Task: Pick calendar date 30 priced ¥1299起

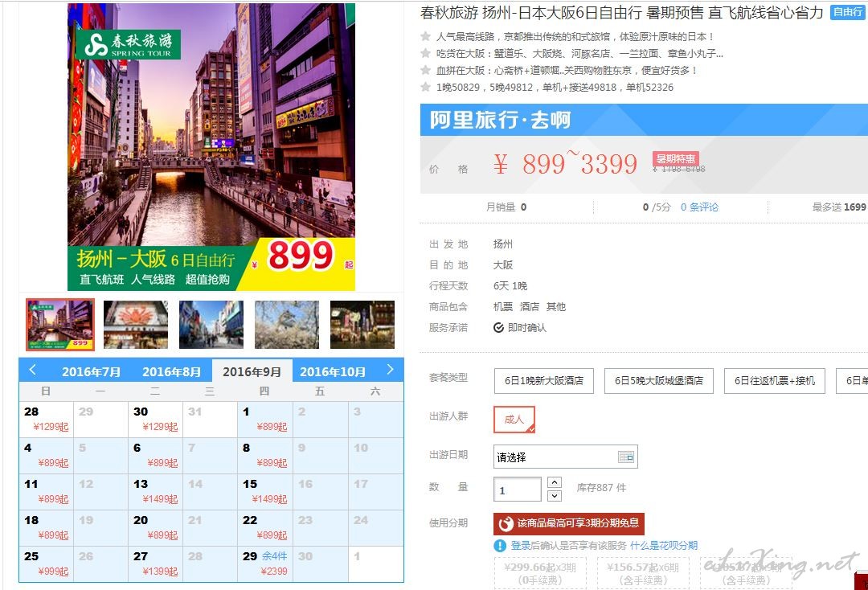Action: [156, 420]
